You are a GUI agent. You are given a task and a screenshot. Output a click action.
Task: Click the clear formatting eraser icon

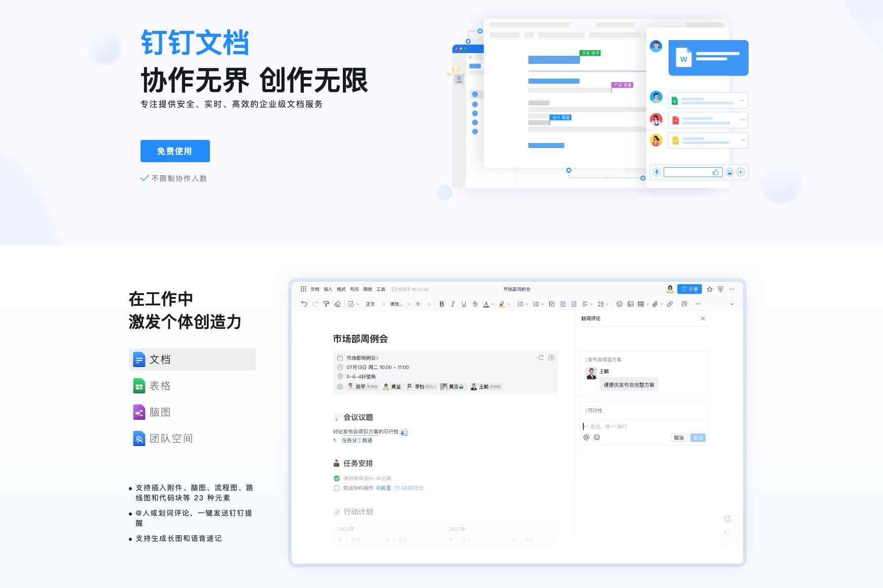337,304
